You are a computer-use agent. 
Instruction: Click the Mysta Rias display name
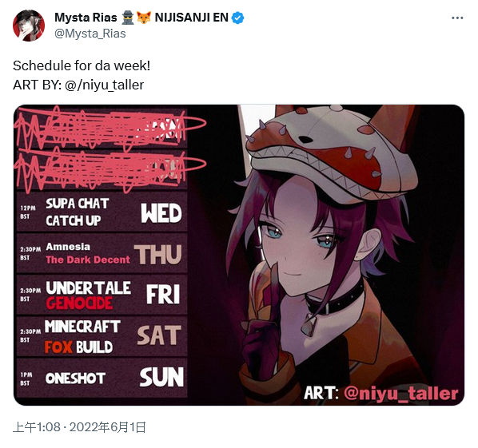click(86, 18)
